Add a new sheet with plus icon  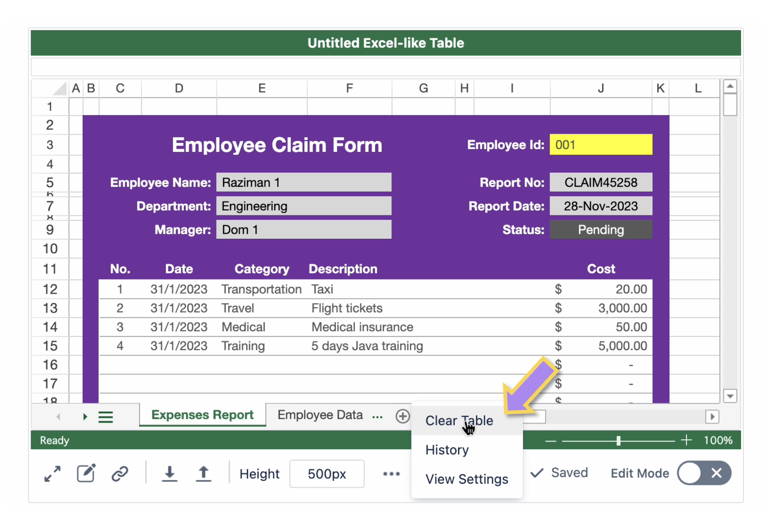click(x=403, y=416)
